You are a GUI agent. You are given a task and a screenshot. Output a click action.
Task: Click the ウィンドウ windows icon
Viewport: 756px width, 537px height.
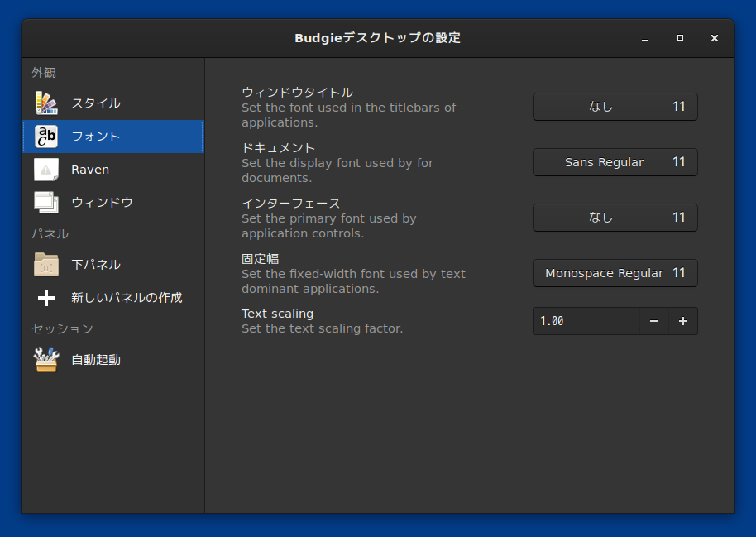tap(46, 203)
